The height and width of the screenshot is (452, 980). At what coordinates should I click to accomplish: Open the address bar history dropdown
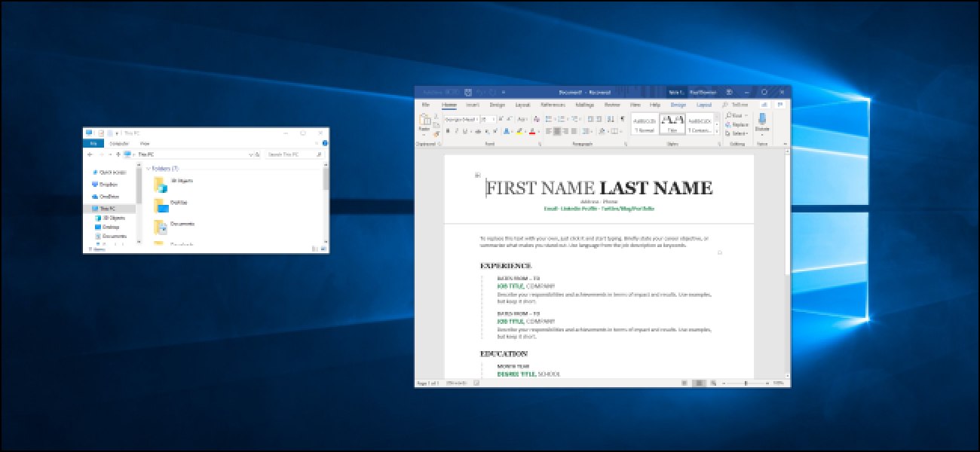[251, 154]
